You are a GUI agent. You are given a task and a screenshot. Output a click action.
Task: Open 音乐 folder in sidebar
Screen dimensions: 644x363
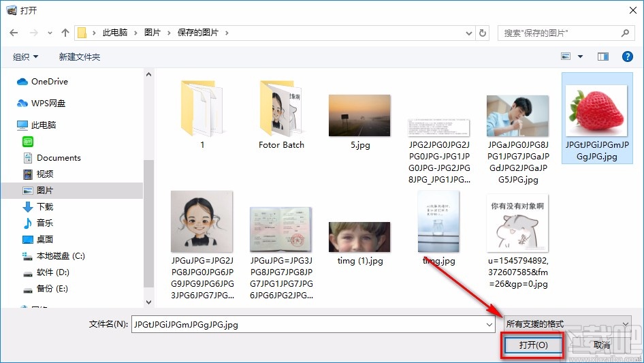(x=38, y=223)
